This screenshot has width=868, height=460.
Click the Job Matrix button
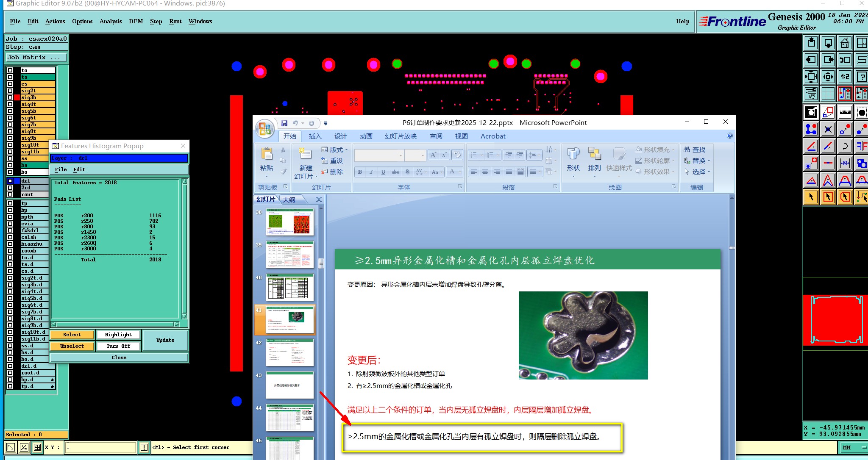point(36,57)
